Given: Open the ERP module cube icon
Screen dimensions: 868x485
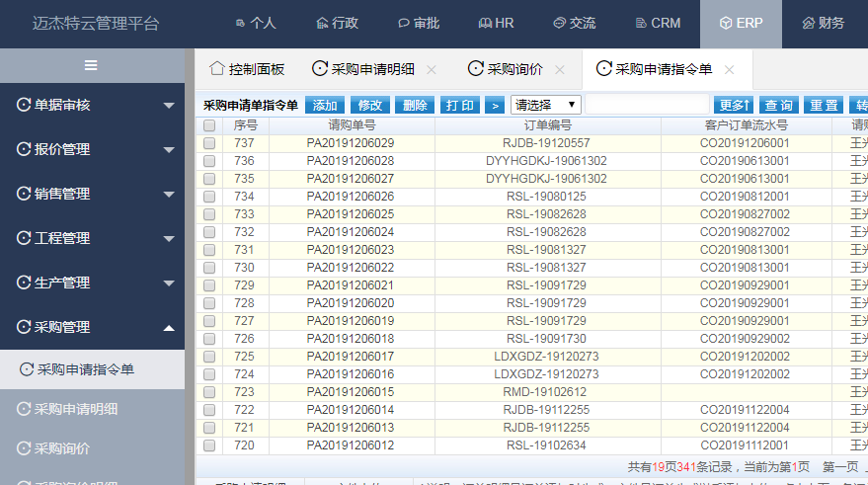Looking at the screenshot, I should pyautogui.click(x=726, y=23).
